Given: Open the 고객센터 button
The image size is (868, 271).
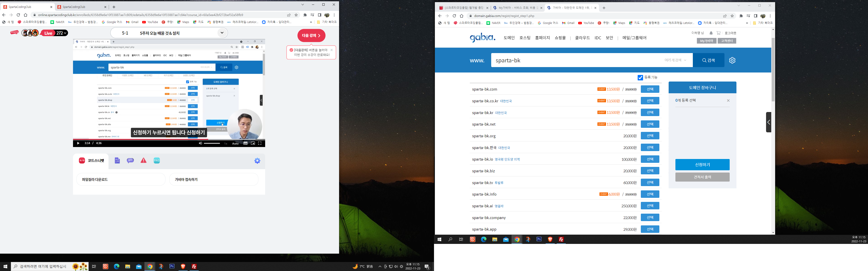Looking at the screenshot, I should pos(727,41).
